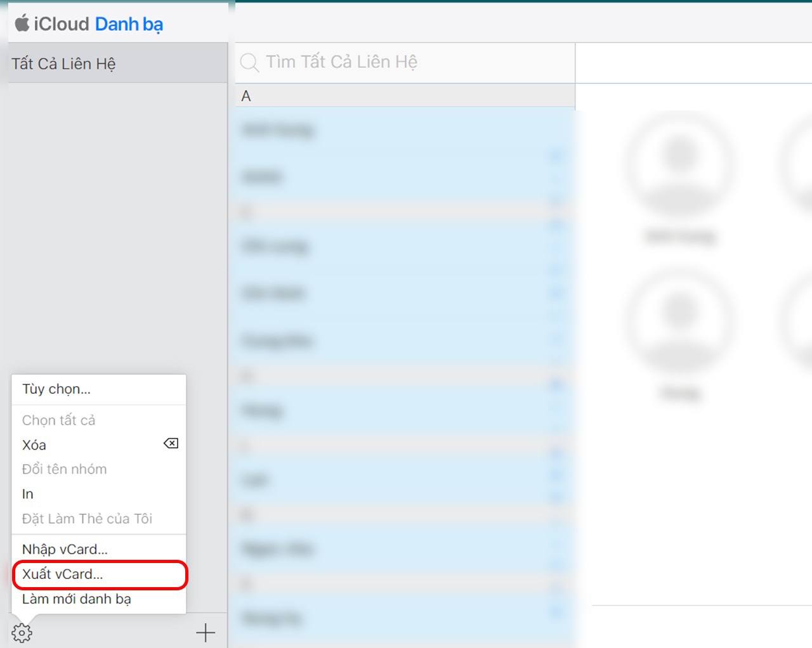Open the iCloud link in header

point(61,24)
